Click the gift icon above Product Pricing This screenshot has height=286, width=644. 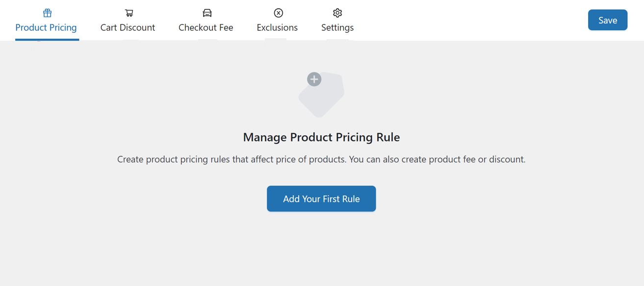click(x=47, y=13)
